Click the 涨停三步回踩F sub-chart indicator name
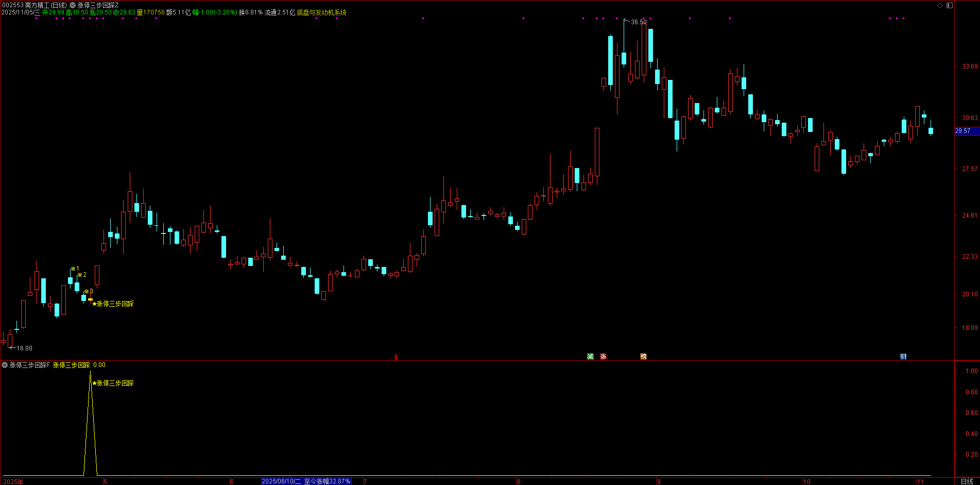980x485 pixels. pyautogui.click(x=30, y=365)
